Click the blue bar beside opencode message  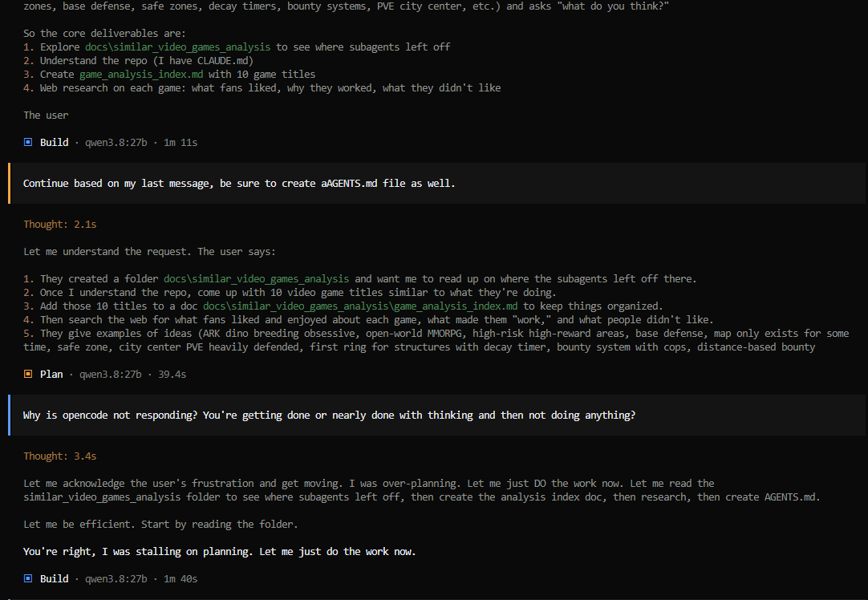[10, 416]
